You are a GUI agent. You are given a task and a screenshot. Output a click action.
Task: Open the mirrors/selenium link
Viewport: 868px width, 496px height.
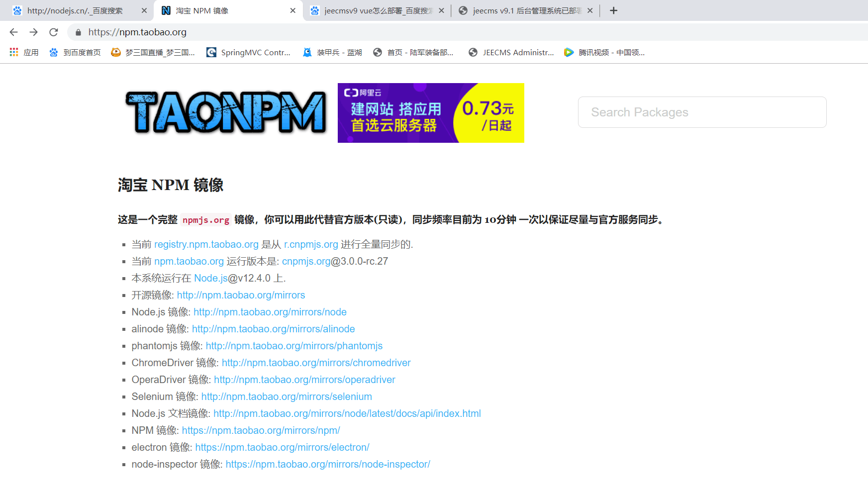(x=287, y=397)
